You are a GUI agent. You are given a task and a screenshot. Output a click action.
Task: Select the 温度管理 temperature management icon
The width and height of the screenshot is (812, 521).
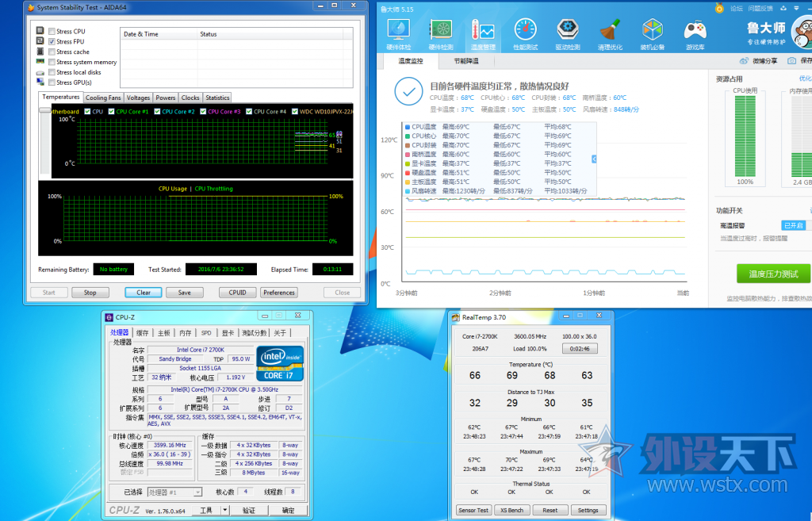tap(483, 35)
